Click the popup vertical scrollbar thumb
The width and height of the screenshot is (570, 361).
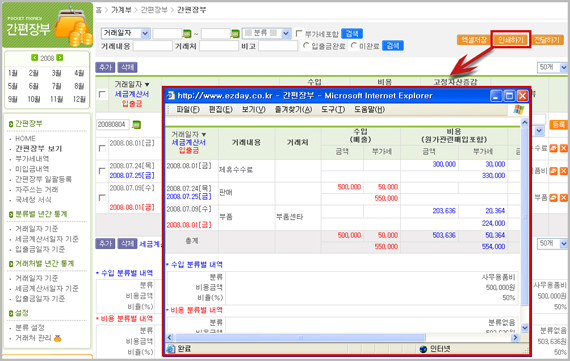(525, 217)
